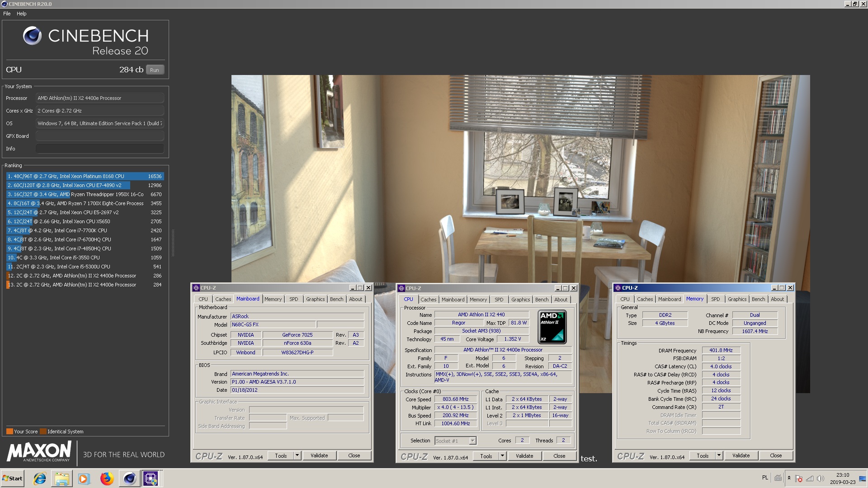868x488 pixels.
Task: Open Graphics tab in Mainboard CPU-Z window
Action: [x=315, y=299]
